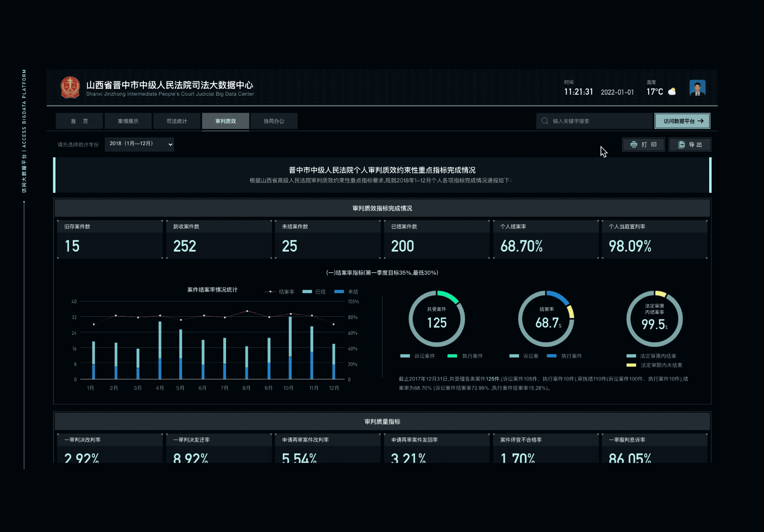Toggle 结案率 line legend in chart
Viewport: 764px width, 532px height.
(x=280, y=292)
